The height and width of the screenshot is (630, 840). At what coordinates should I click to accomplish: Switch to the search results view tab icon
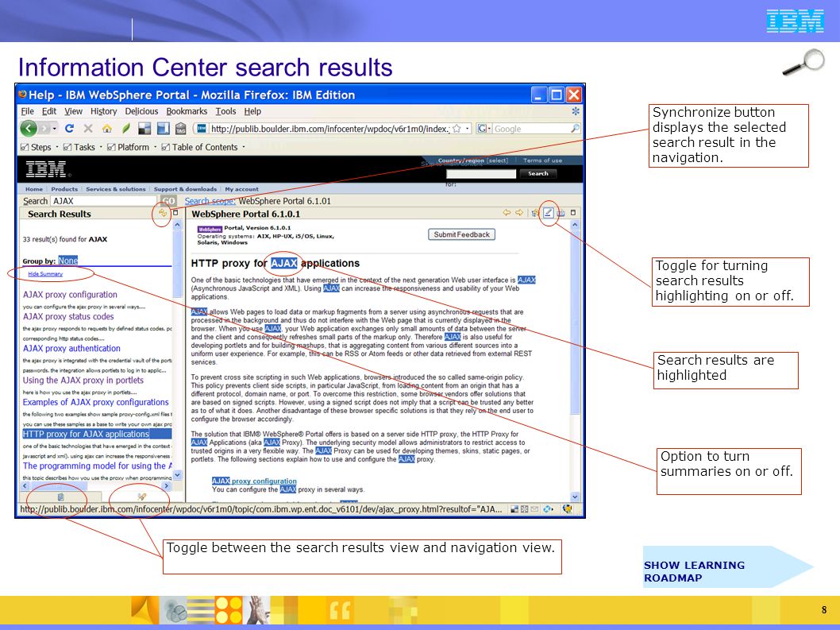[x=141, y=497]
